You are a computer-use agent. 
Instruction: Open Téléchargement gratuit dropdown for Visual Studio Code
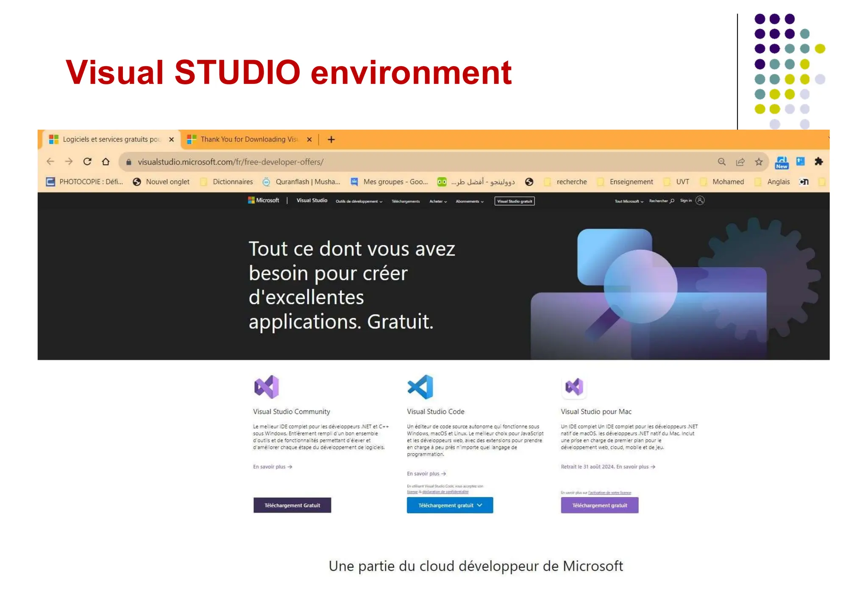coord(450,505)
